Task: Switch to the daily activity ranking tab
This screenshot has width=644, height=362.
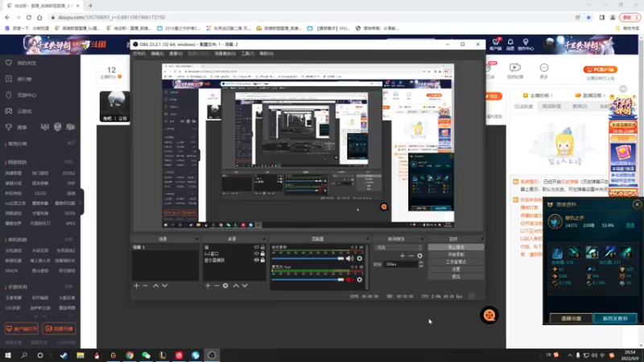Action: pos(524,106)
